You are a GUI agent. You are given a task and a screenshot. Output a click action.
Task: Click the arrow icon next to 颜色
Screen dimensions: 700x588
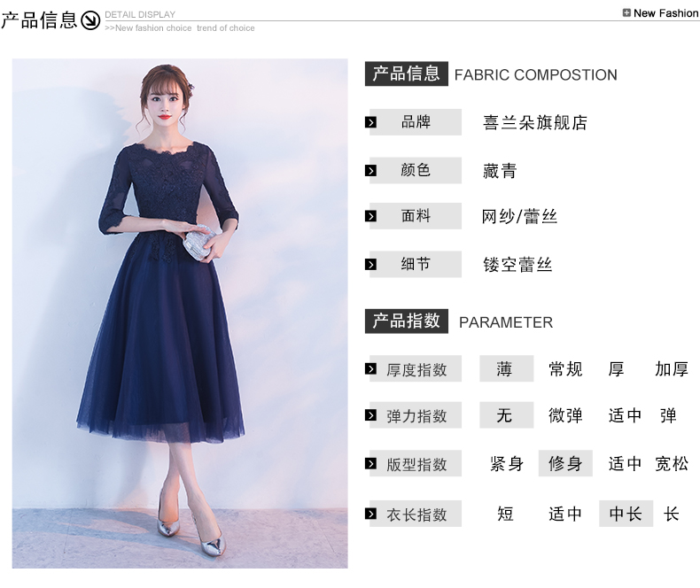click(x=370, y=170)
